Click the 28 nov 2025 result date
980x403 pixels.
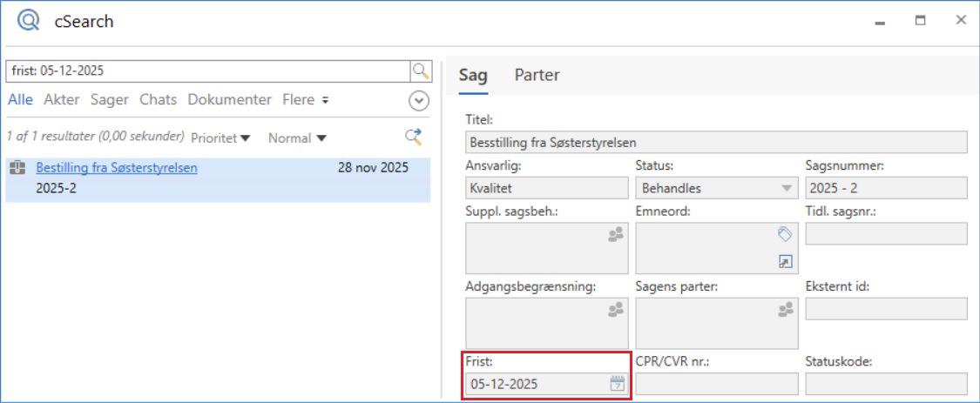373,167
